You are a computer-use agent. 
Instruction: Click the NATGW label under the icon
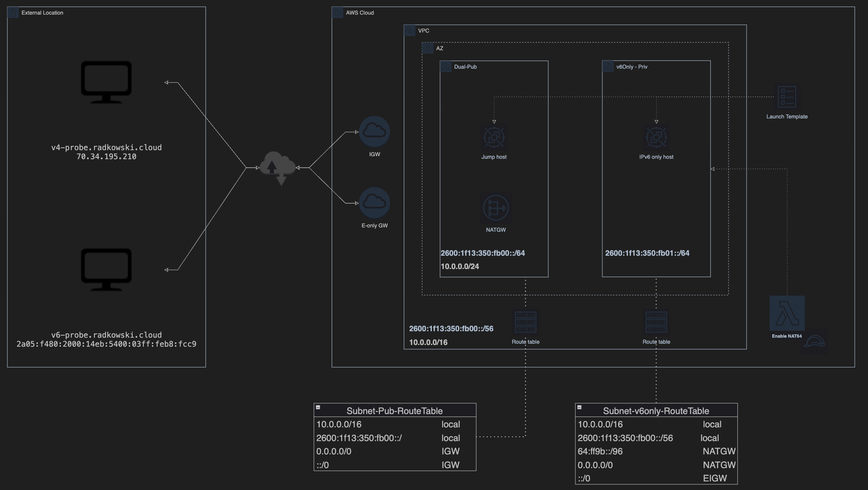click(x=496, y=230)
